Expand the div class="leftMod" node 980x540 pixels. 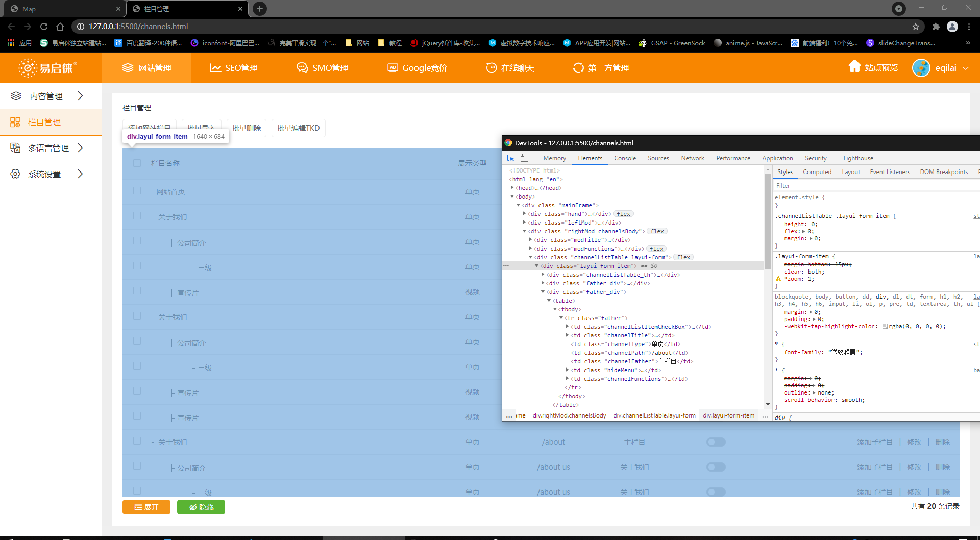tap(524, 223)
